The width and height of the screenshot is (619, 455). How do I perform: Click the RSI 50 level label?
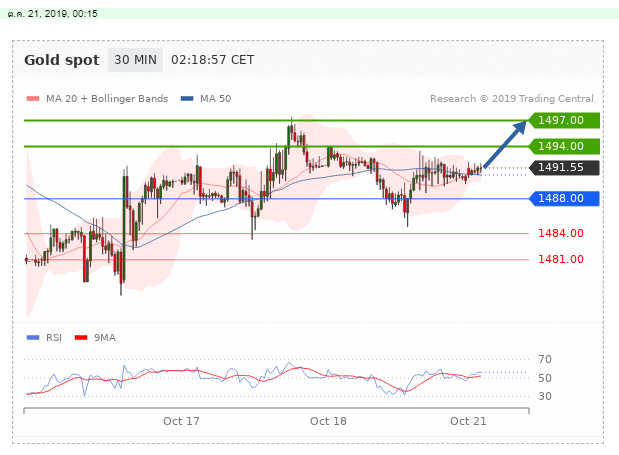pos(545,378)
